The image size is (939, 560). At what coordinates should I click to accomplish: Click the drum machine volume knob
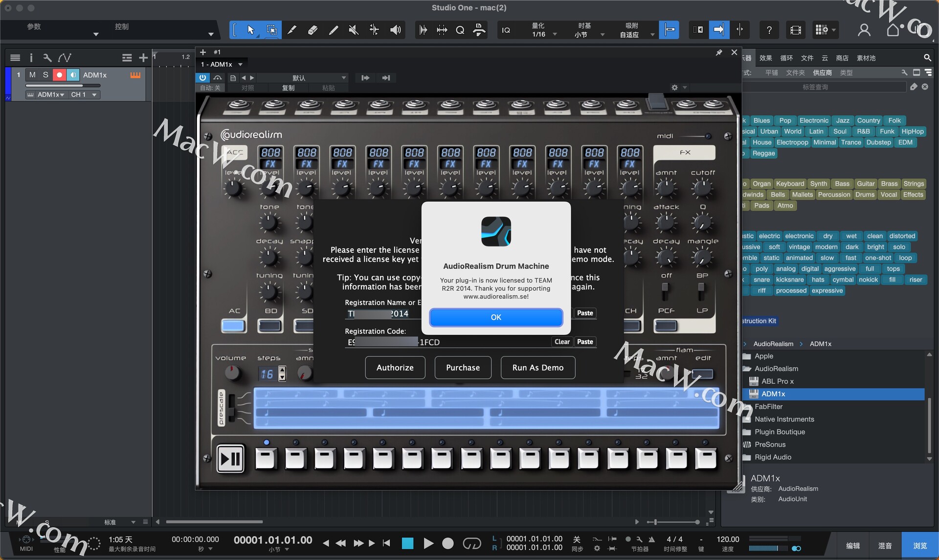coord(232,373)
